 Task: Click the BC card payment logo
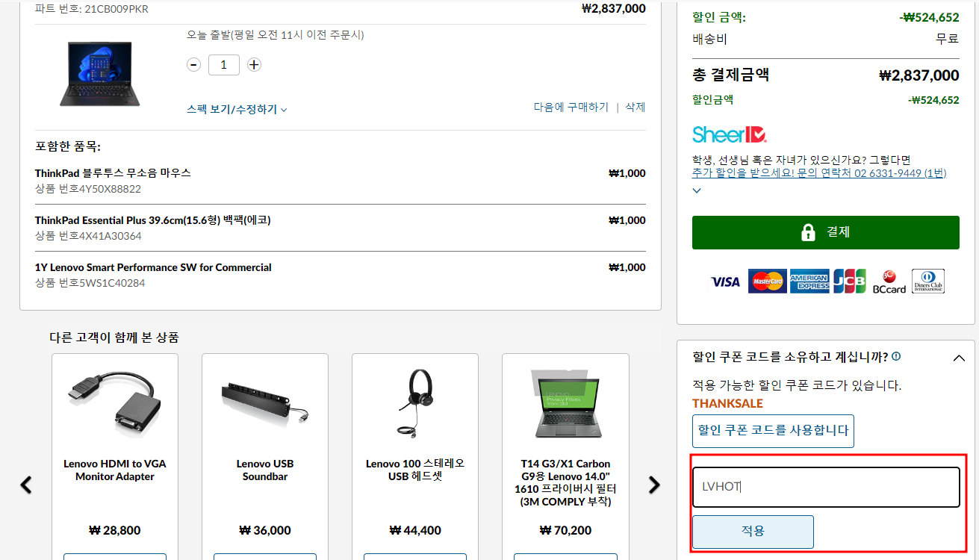(889, 281)
